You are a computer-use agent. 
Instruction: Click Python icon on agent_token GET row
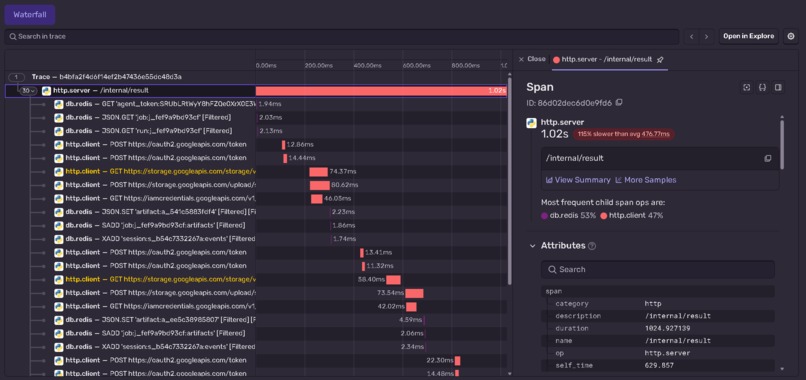point(59,104)
